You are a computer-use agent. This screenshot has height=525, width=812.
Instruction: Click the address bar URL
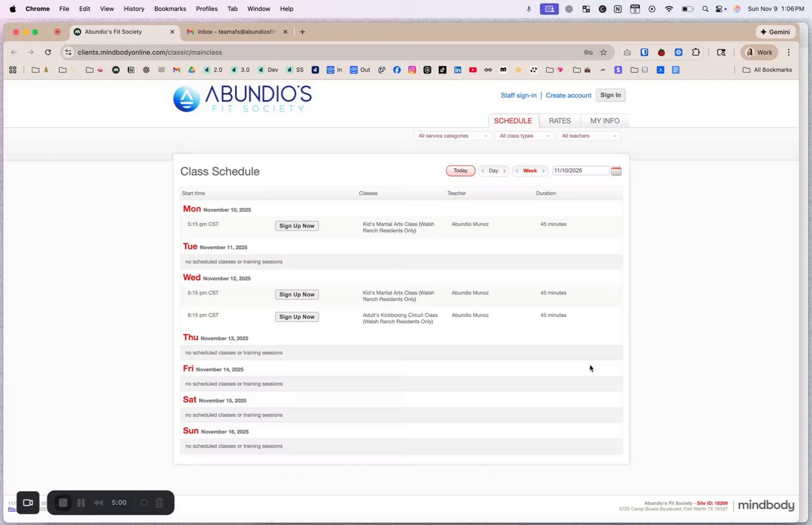tap(150, 52)
